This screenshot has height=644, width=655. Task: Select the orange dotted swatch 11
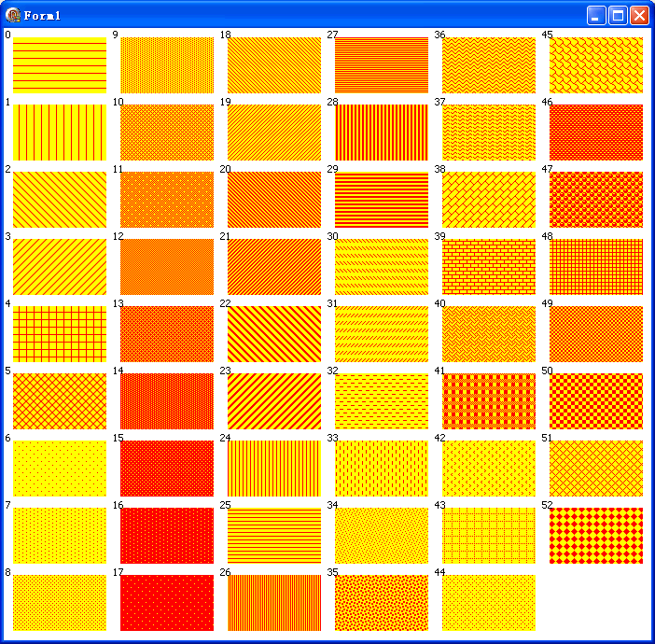[x=167, y=200]
